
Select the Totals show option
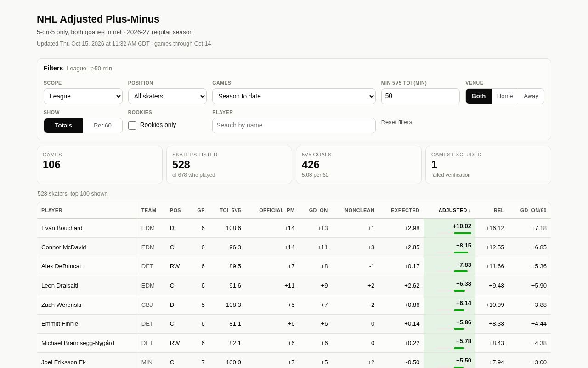tap(63, 126)
